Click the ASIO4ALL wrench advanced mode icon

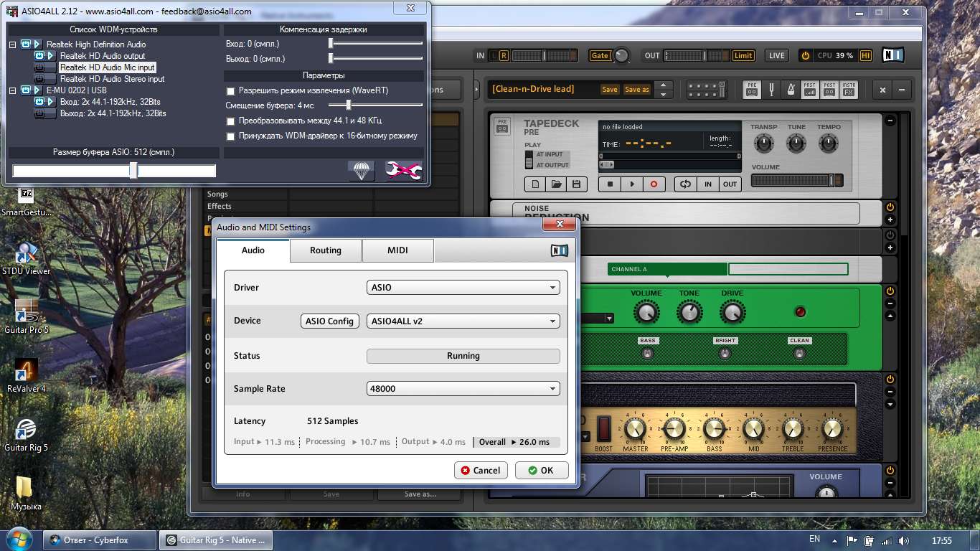click(x=403, y=171)
